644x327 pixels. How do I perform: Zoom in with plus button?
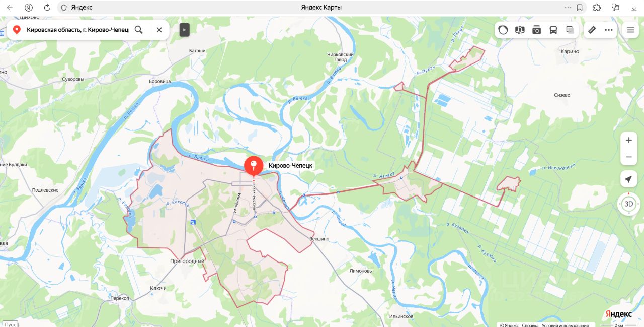point(628,141)
